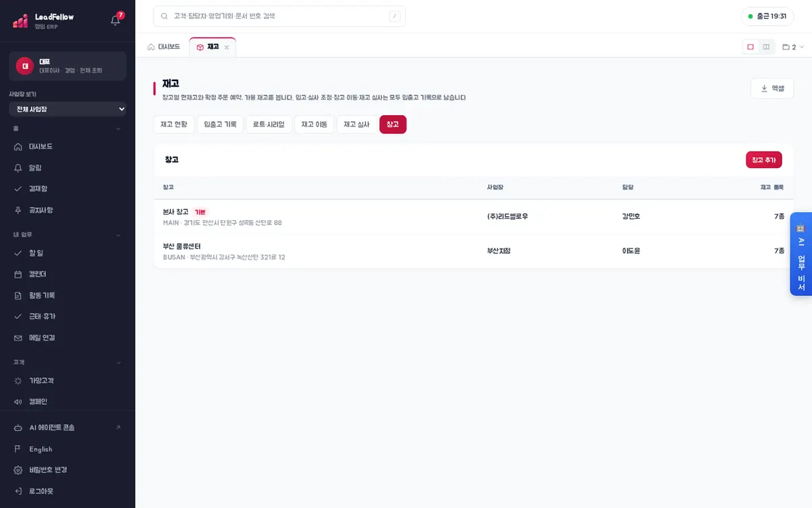Image resolution: width=812 pixels, height=508 pixels.
Task: Expand the folder dropdown showing 2
Action: (793, 47)
